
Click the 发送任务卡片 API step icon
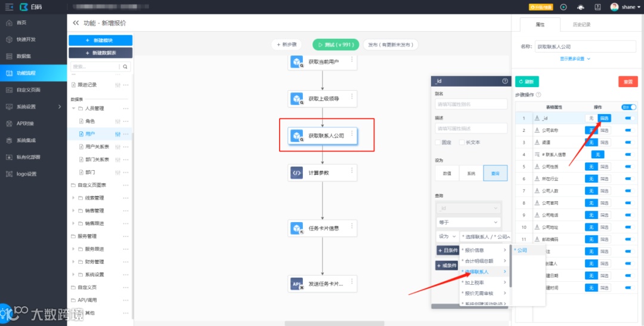pos(296,284)
